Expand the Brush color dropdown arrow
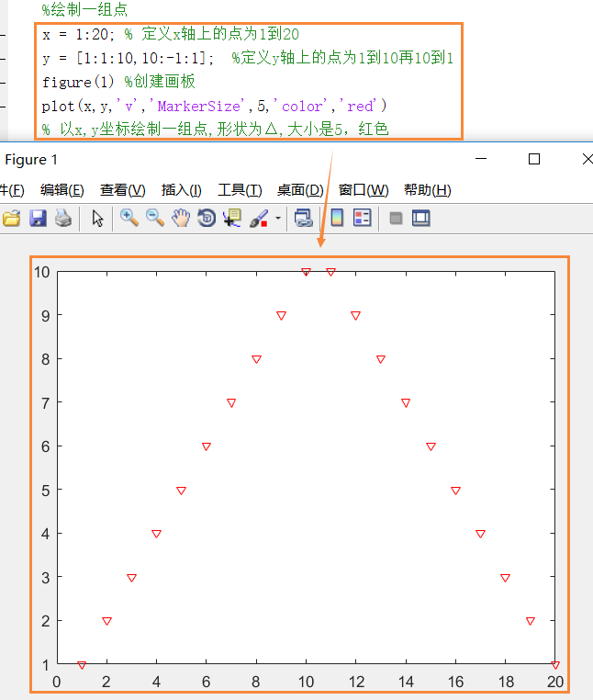 (278, 220)
